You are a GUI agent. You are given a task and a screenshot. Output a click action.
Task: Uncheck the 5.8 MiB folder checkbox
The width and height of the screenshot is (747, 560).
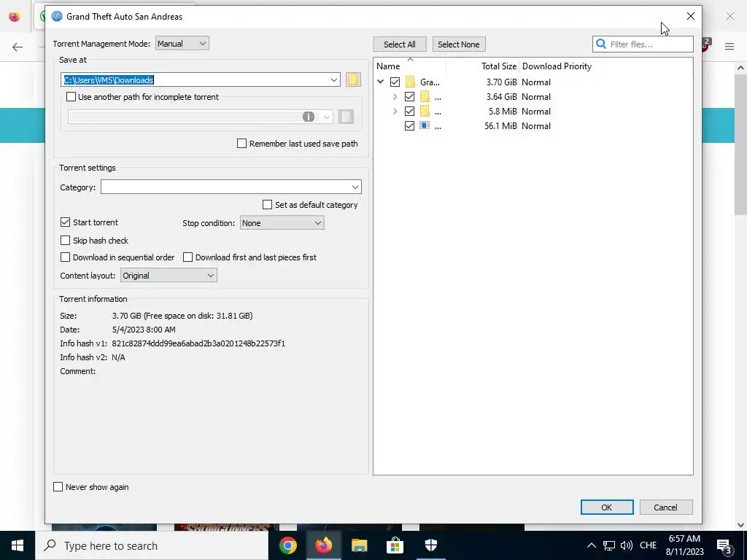409,112
